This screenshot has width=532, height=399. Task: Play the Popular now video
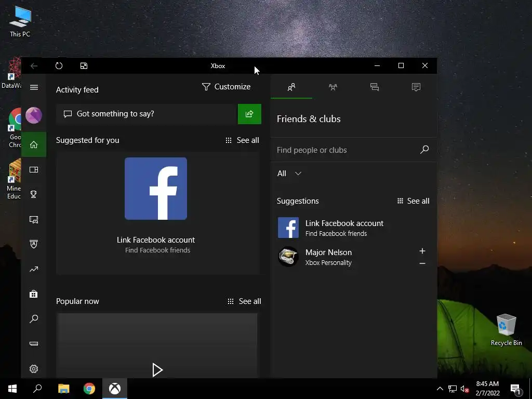click(157, 370)
